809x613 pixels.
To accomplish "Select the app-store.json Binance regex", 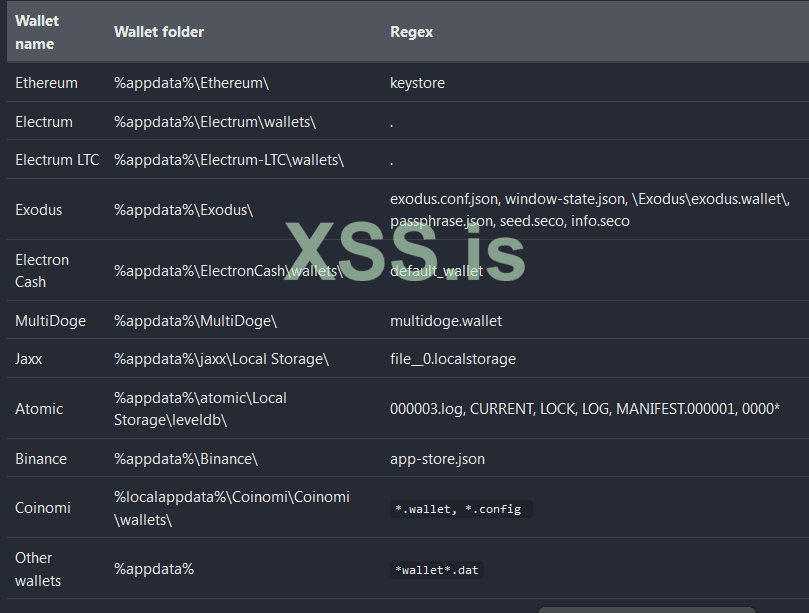I will (x=437, y=459).
